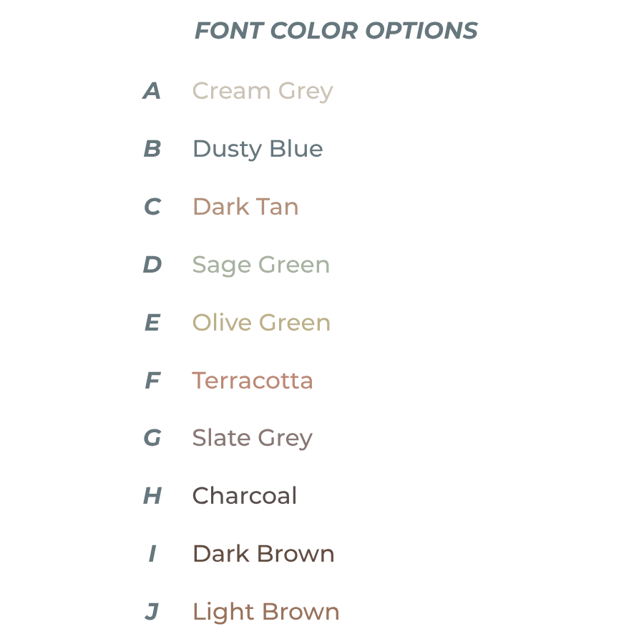
Task: Select the Cream Grey font color option
Action: [x=263, y=91]
